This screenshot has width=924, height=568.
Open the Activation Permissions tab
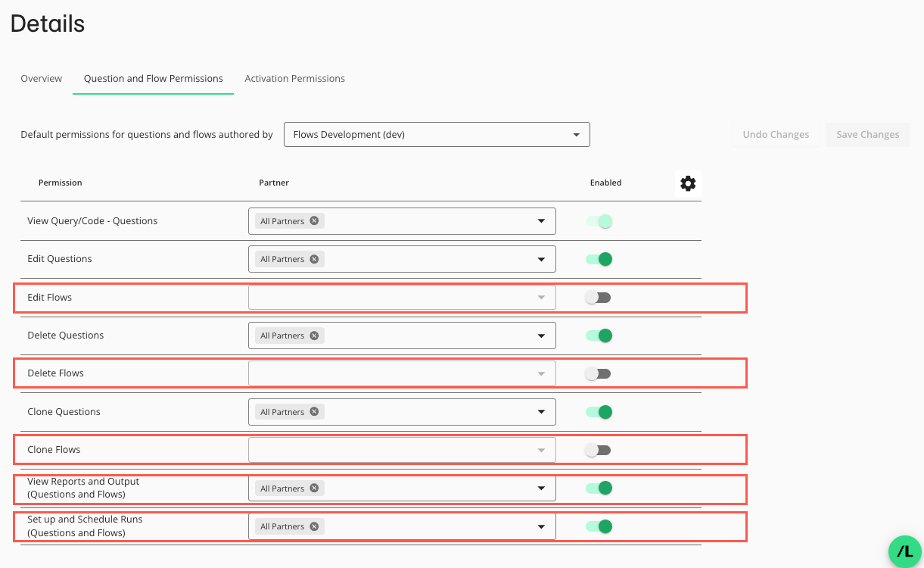294,79
